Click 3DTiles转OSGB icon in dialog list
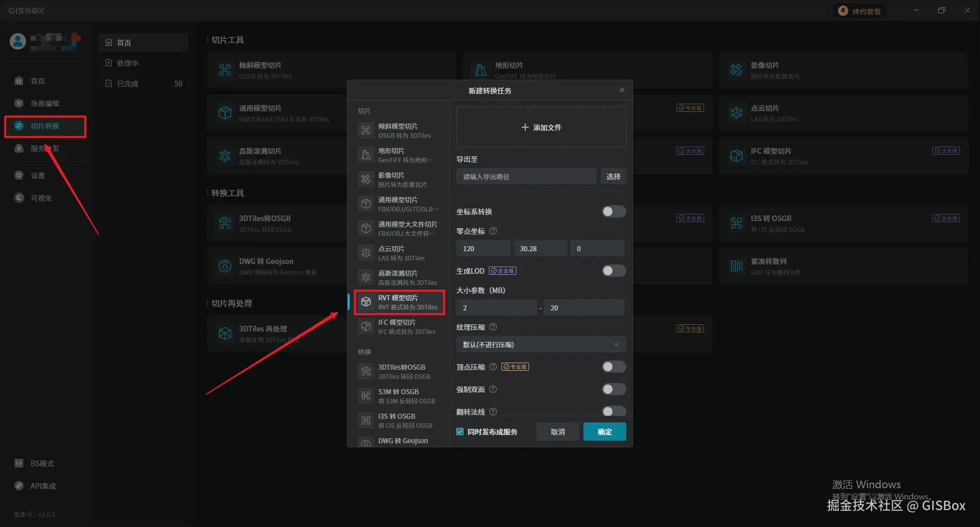This screenshot has width=980, height=527. click(x=366, y=371)
